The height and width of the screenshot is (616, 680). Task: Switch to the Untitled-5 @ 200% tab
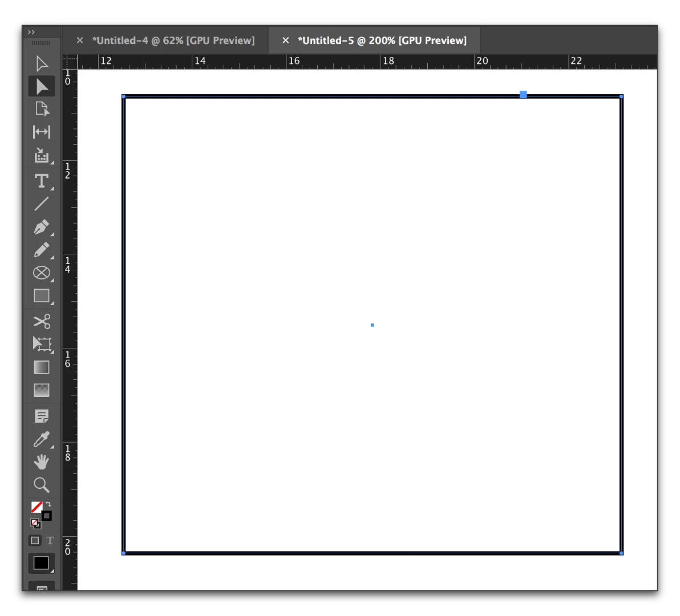point(382,40)
